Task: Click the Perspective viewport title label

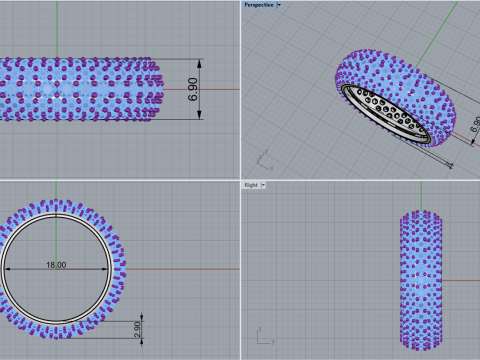Action: (259, 5)
